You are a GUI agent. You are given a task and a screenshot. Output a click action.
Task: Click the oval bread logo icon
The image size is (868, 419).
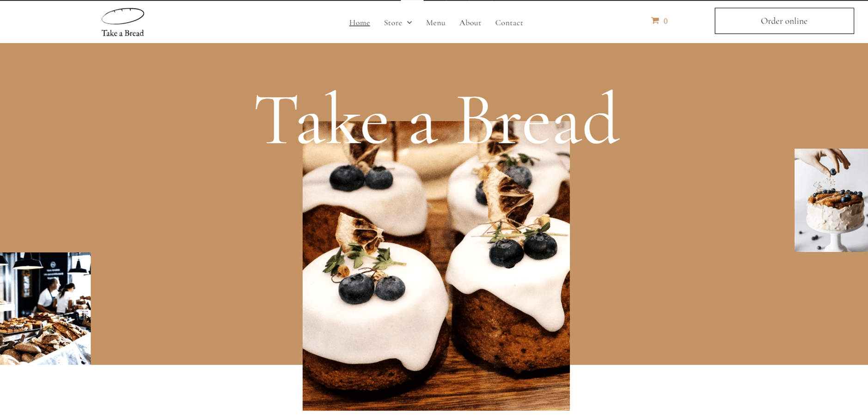click(x=122, y=16)
